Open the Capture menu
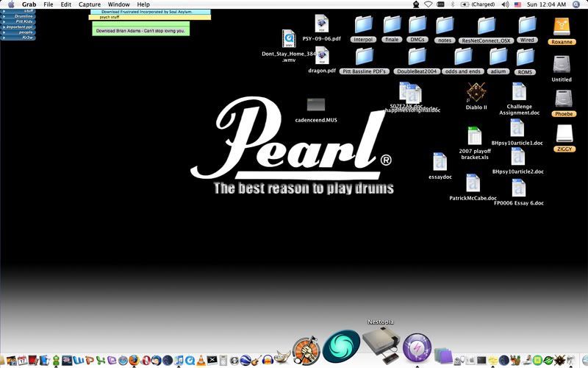588x368 pixels. click(x=90, y=4)
